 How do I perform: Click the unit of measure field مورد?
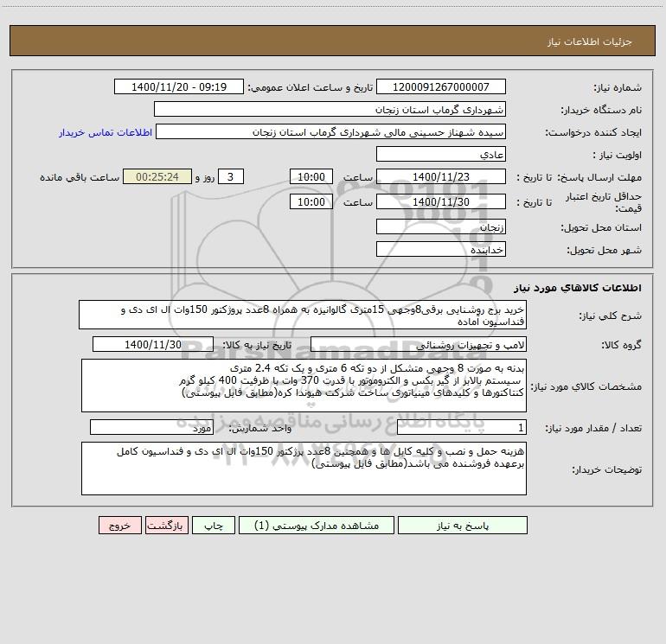point(151,427)
